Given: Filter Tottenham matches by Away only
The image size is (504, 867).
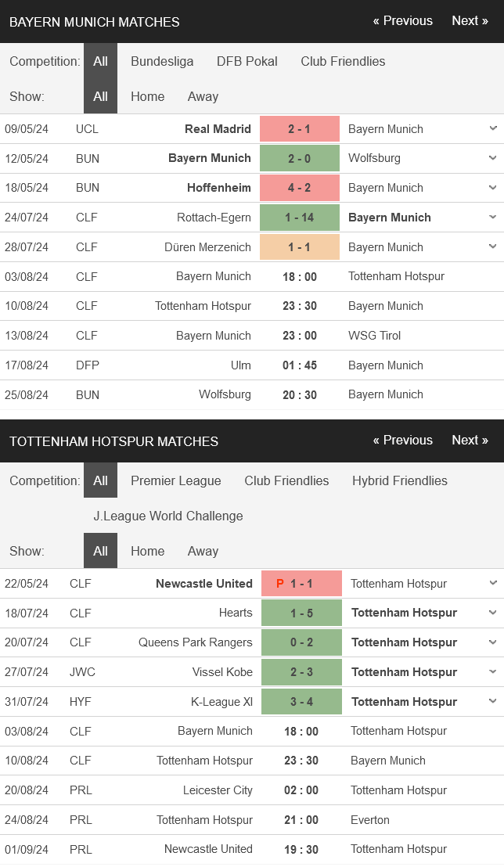Looking at the screenshot, I should click(203, 551).
